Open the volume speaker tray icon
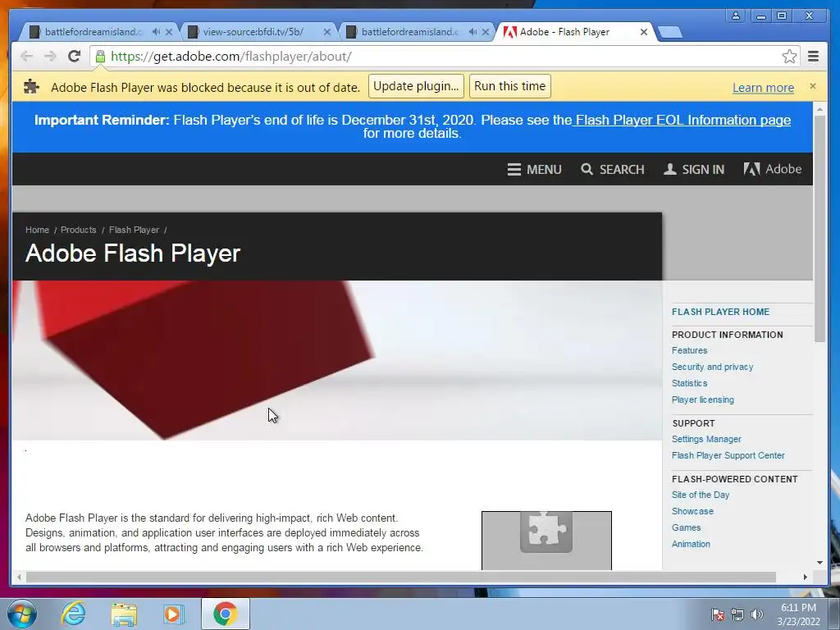 coord(757,614)
